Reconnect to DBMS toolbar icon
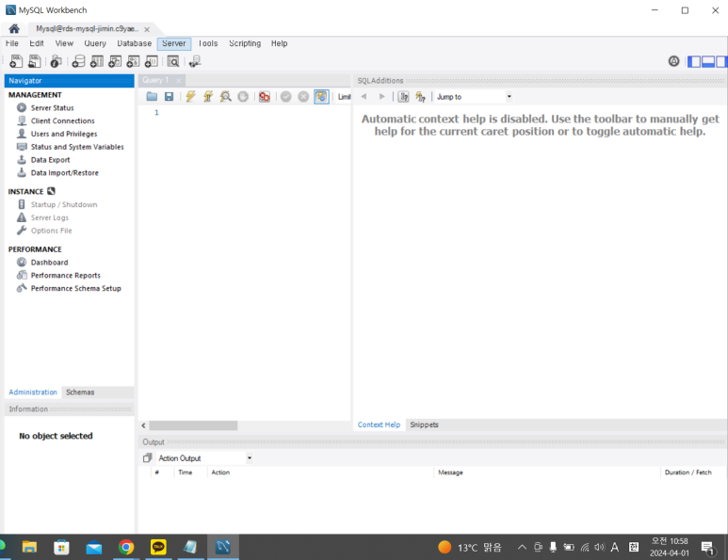The image size is (728, 560). (195, 61)
